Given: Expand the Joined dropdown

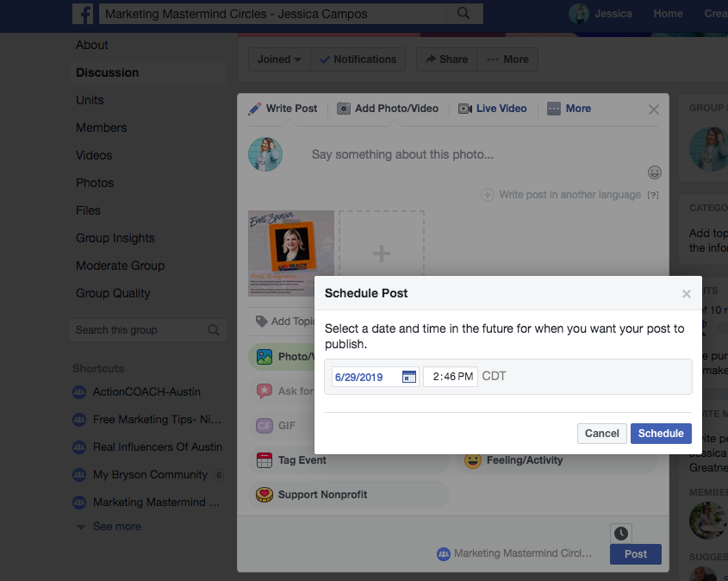Looking at the screenshot, I should coord(279,59).
